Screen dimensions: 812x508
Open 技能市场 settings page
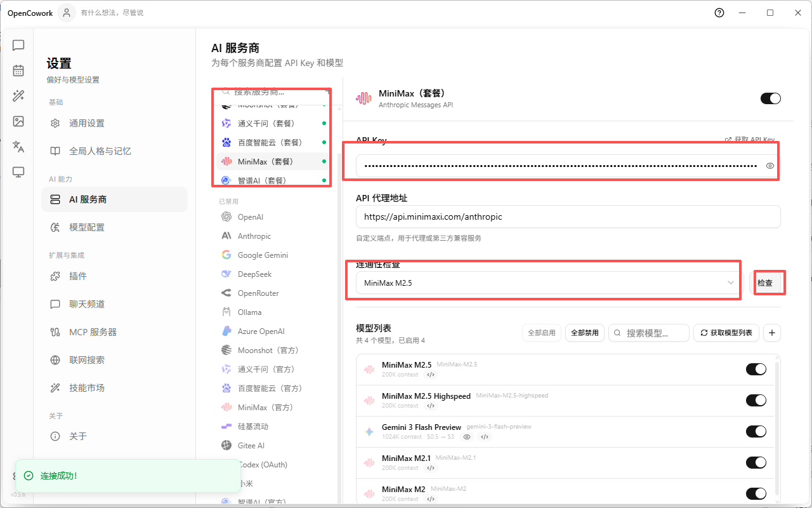[114, 388]
